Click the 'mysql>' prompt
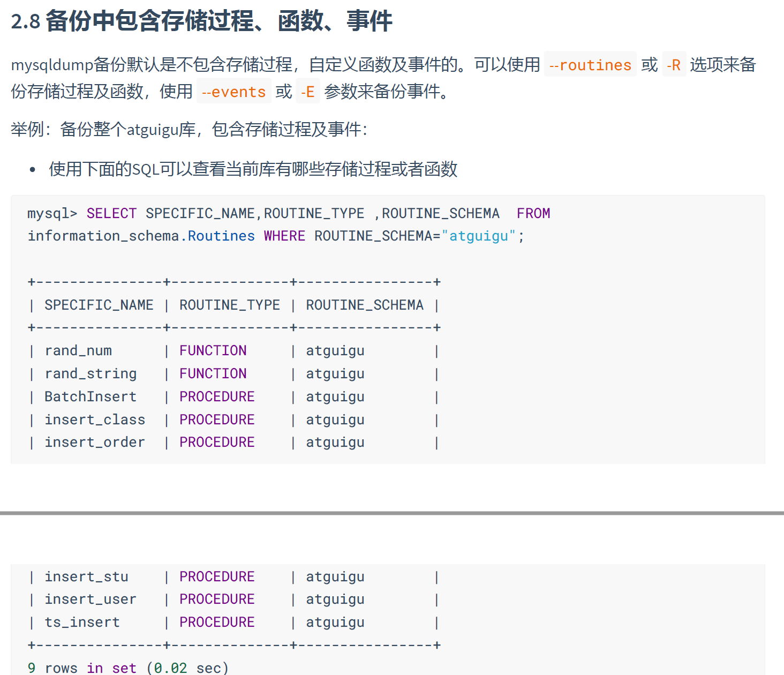The image size is (784, 675). [x=52, y=214]
